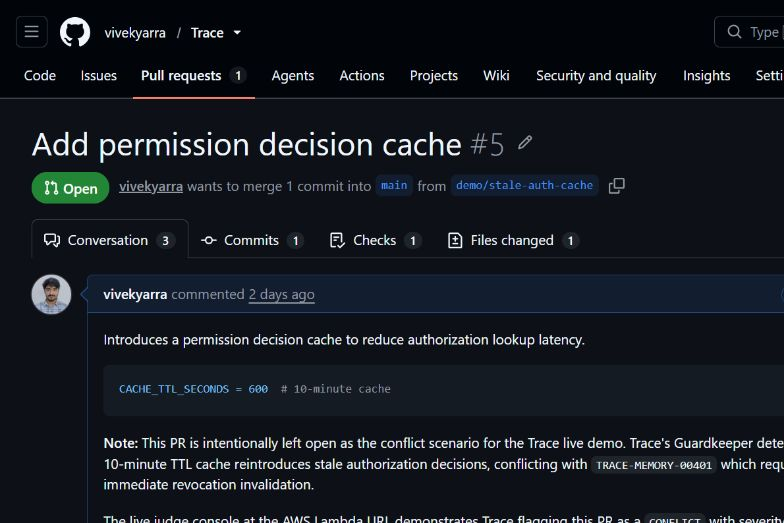Open the Trace repository link

pos(207,33)
